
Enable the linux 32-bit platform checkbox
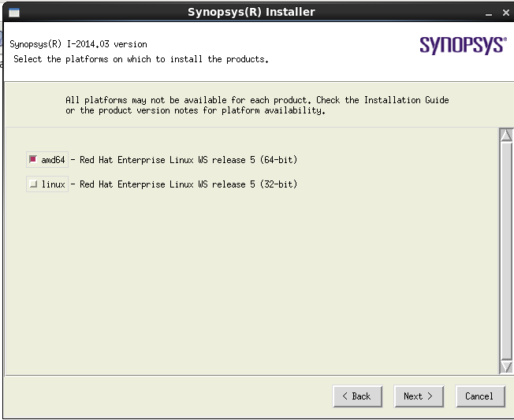tap(33, 184)
